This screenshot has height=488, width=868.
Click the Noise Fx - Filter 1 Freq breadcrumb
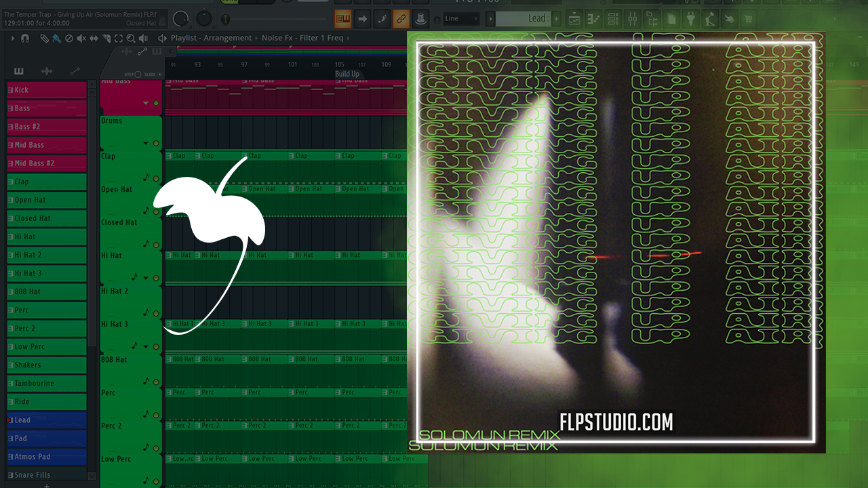[x=302, y=38]
